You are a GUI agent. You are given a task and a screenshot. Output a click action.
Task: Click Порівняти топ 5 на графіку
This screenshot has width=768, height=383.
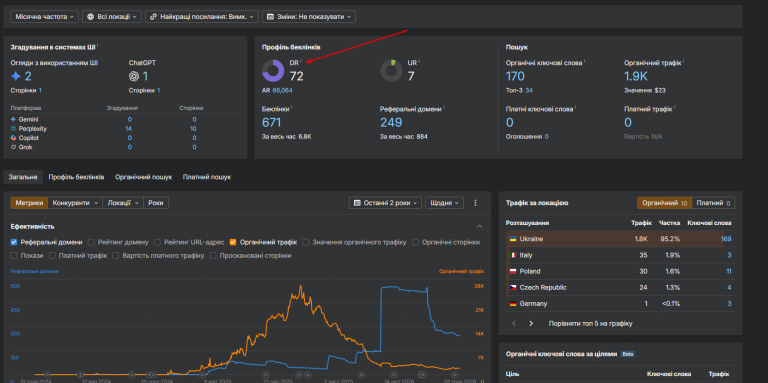point(591,324)
